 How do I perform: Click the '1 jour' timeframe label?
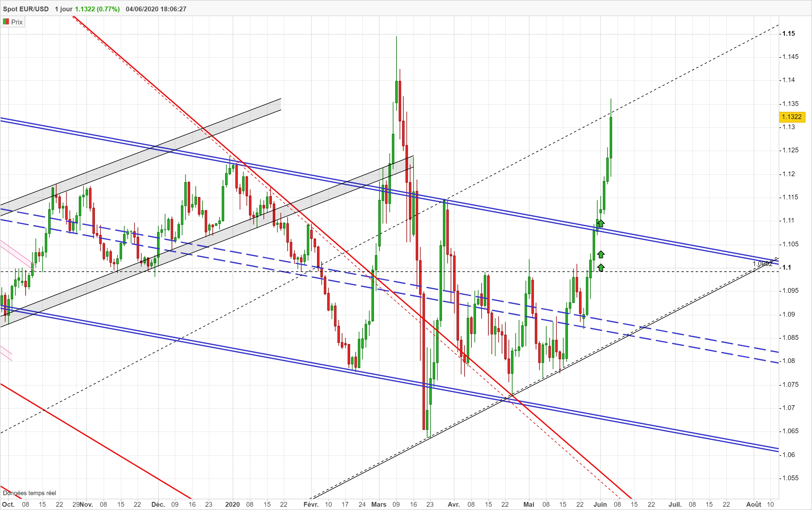(64, 9)
